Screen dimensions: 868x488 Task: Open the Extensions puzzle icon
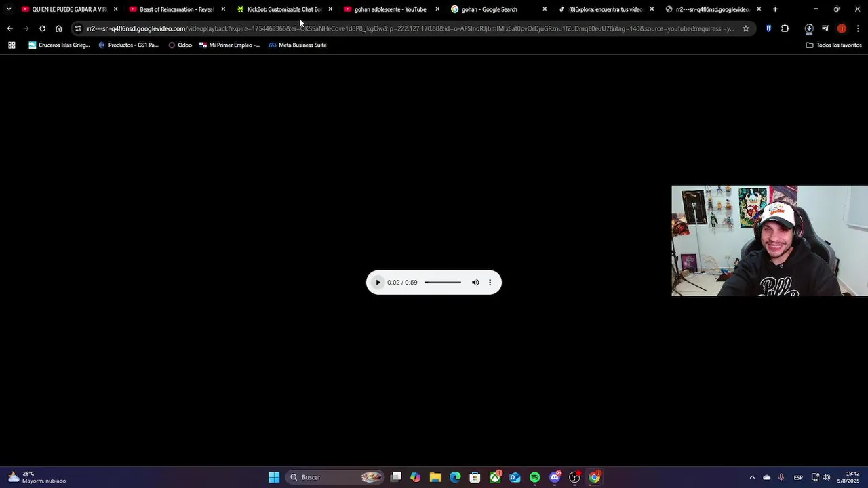785,28
